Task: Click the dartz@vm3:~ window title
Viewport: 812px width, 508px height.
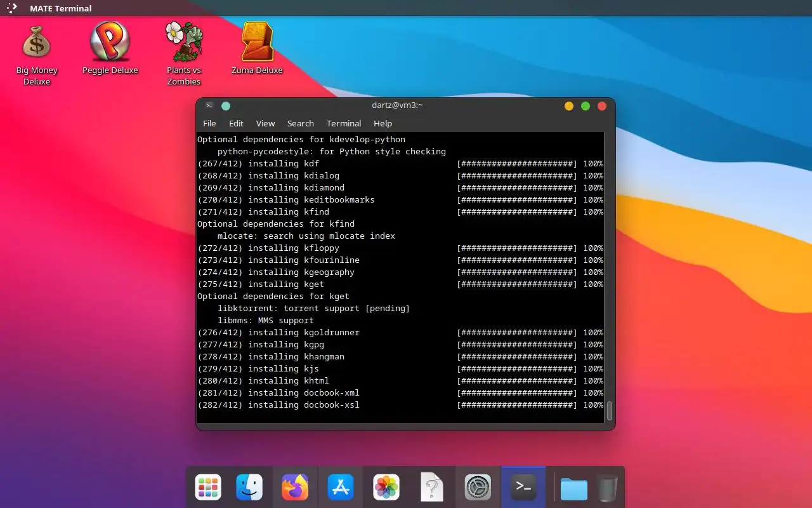Action: pos(397,105)
